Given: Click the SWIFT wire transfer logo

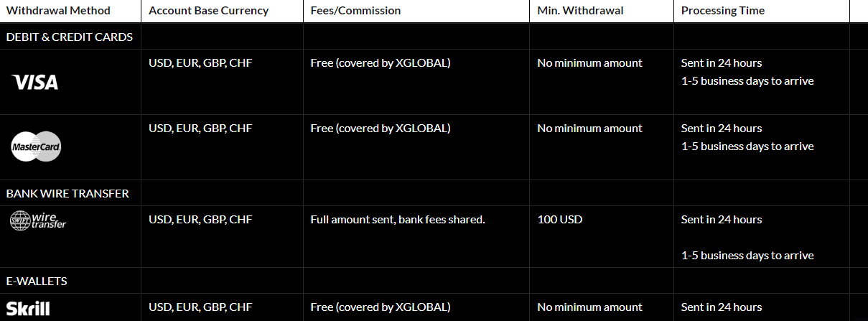Looking at the screenshot, I should [38, 220].
